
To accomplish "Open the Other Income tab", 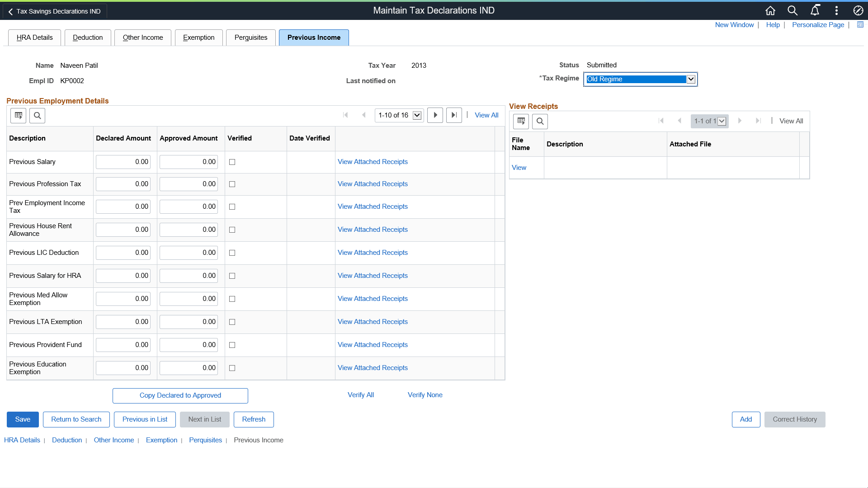I will 143,38.
